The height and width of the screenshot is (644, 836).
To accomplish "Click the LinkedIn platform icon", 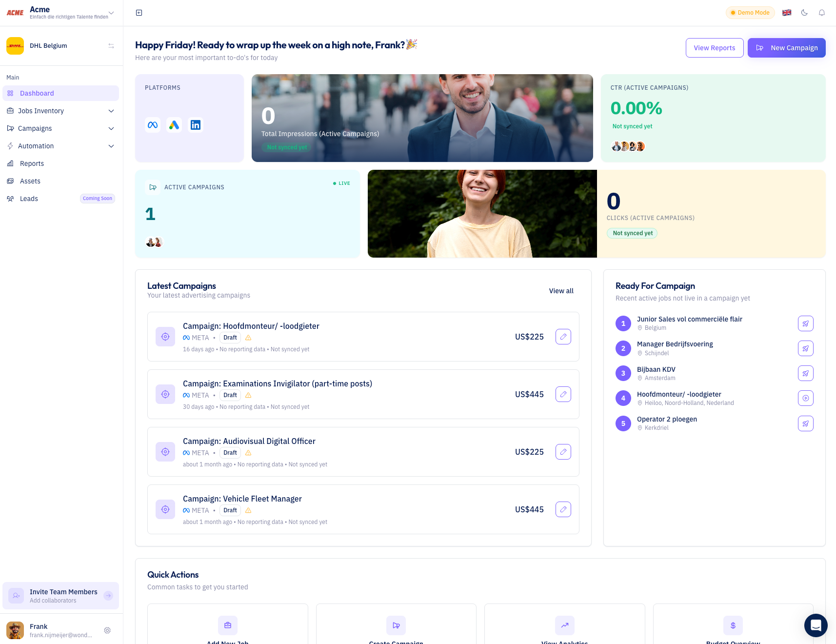I will coord(196,125).
